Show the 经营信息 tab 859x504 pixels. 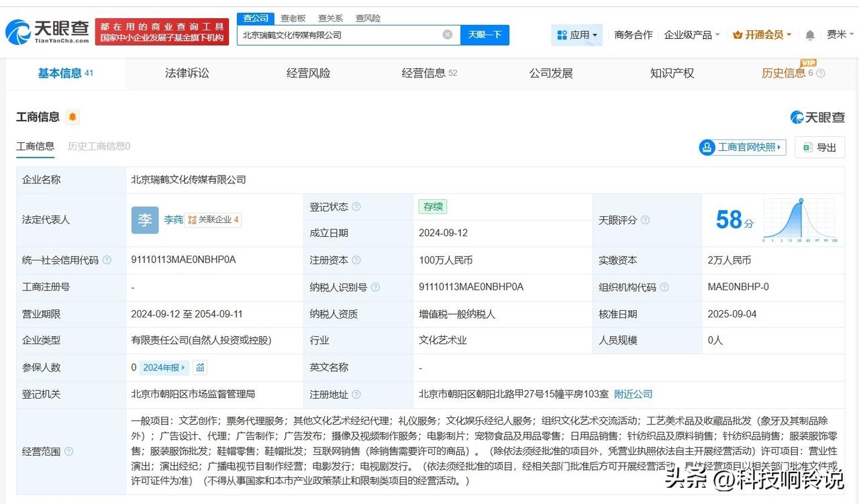click(429, 73)
